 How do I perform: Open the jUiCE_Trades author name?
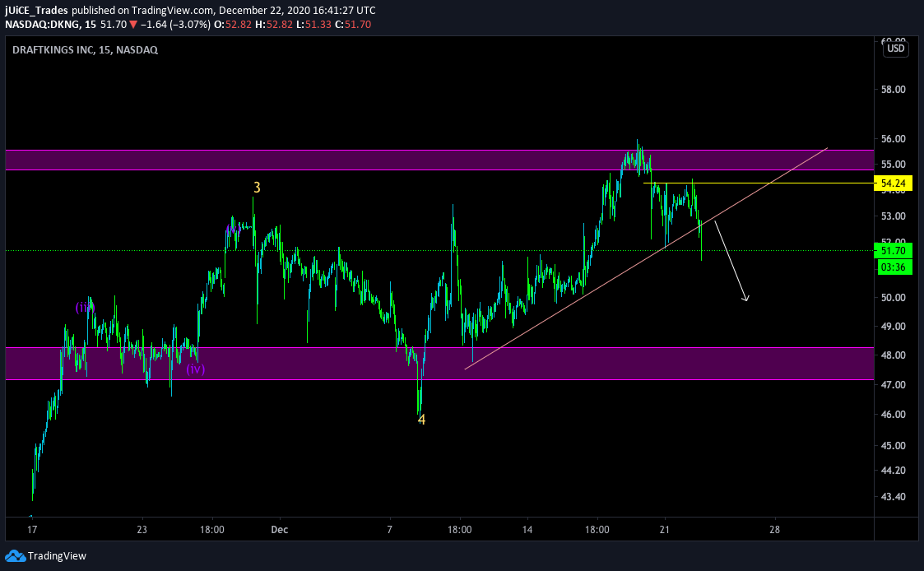[36, 10]
